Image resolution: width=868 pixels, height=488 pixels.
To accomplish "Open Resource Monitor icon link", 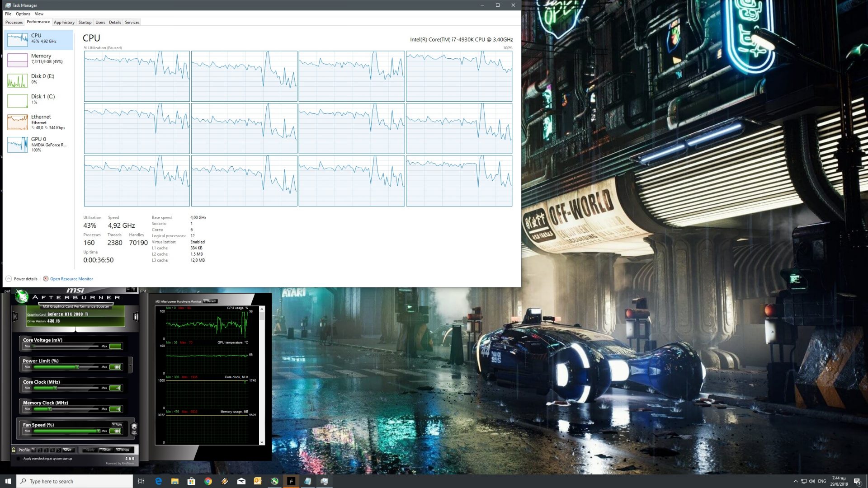I will [46, 279].
